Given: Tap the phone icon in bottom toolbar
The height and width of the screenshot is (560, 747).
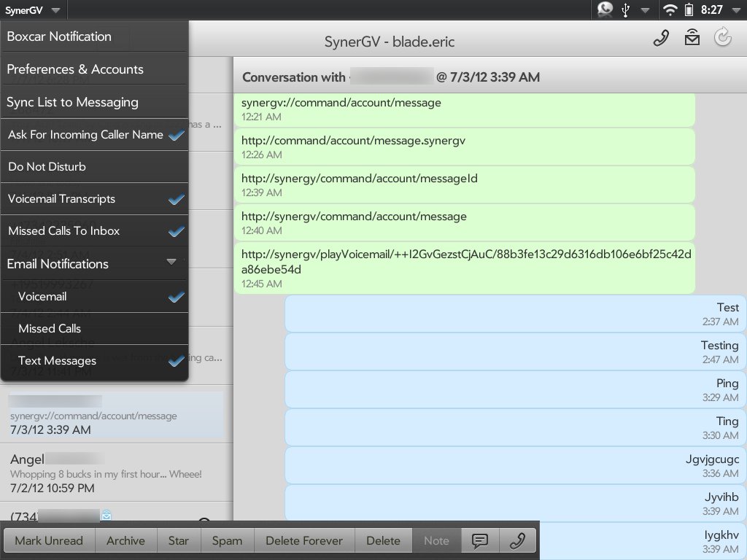Looking at the screenshot, I should click(517, 540).
